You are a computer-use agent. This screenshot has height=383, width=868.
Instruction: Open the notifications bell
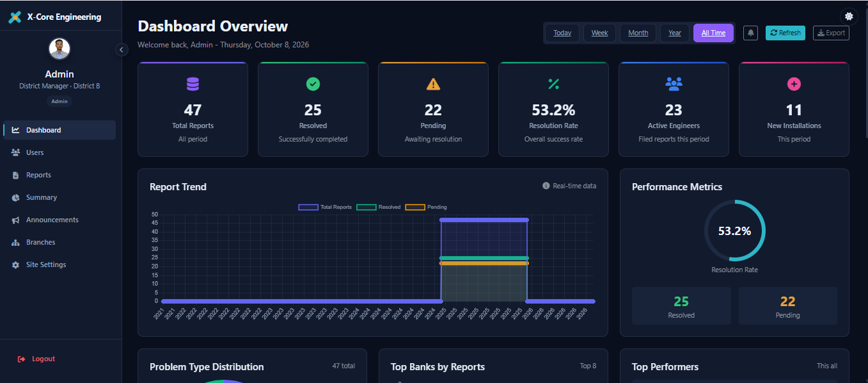750,33
